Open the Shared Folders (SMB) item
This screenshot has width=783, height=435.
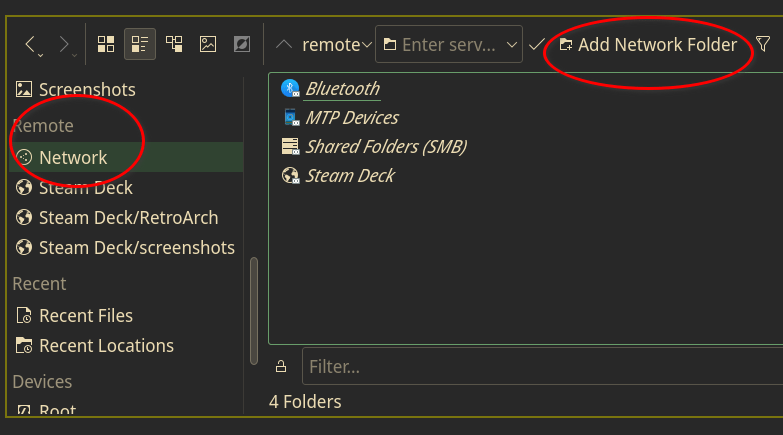click(385, 147)
